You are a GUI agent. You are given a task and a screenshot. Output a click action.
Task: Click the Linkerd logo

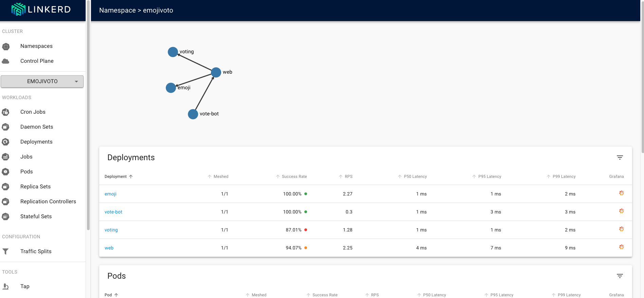point(41,10)
